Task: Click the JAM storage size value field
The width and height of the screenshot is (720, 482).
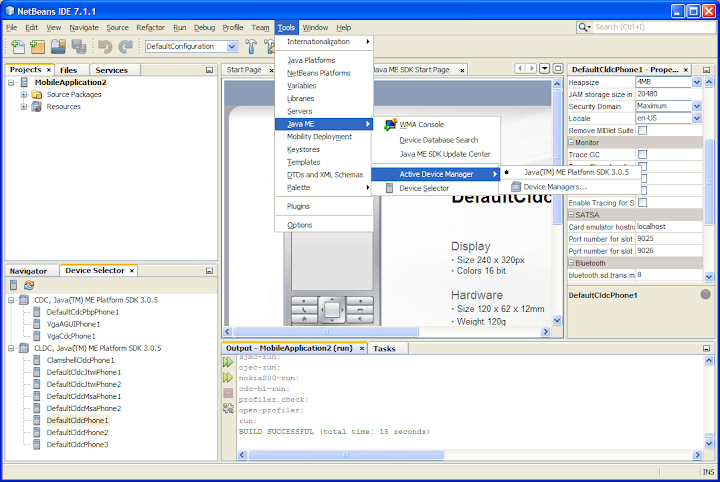Action: pos(669,94)
